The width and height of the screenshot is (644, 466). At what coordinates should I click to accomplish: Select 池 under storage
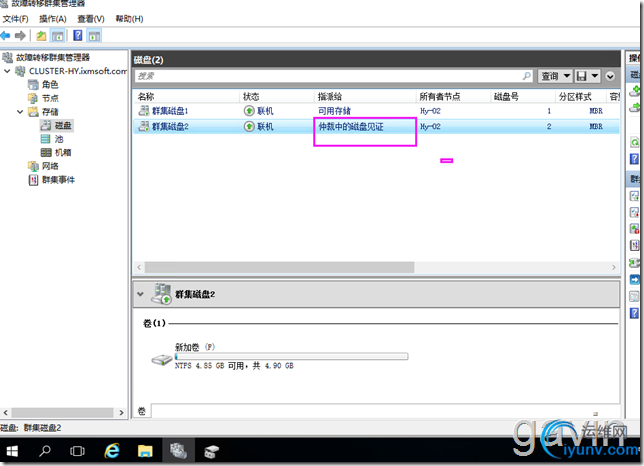pos(59,139)
